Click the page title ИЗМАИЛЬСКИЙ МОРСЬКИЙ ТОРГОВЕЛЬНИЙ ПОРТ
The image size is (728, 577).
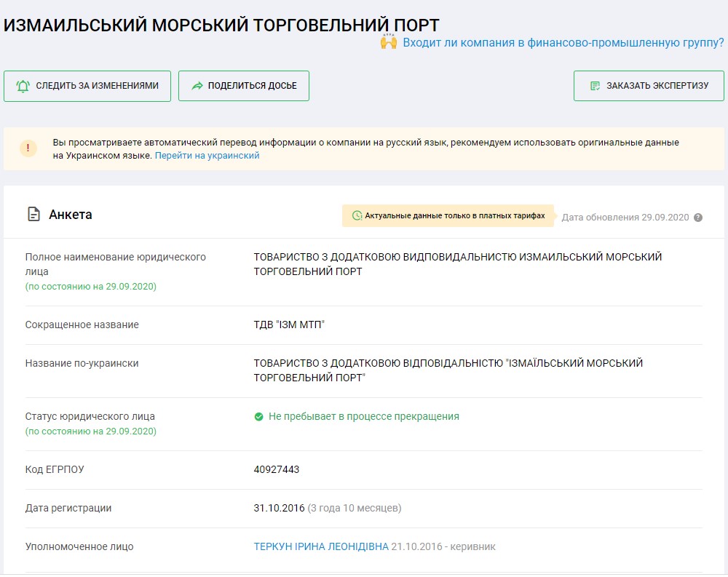coord(221,25)
